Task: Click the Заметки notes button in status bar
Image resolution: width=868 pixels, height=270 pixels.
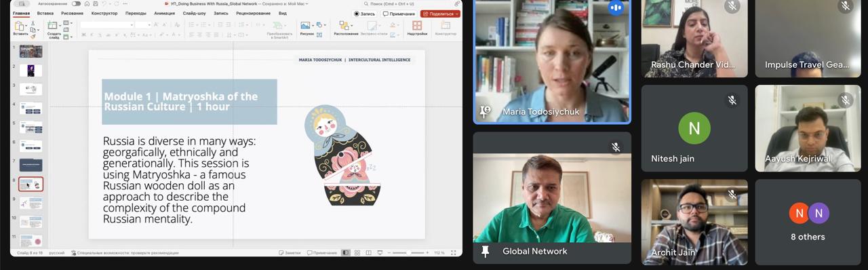Action: (x=289, y=253)
